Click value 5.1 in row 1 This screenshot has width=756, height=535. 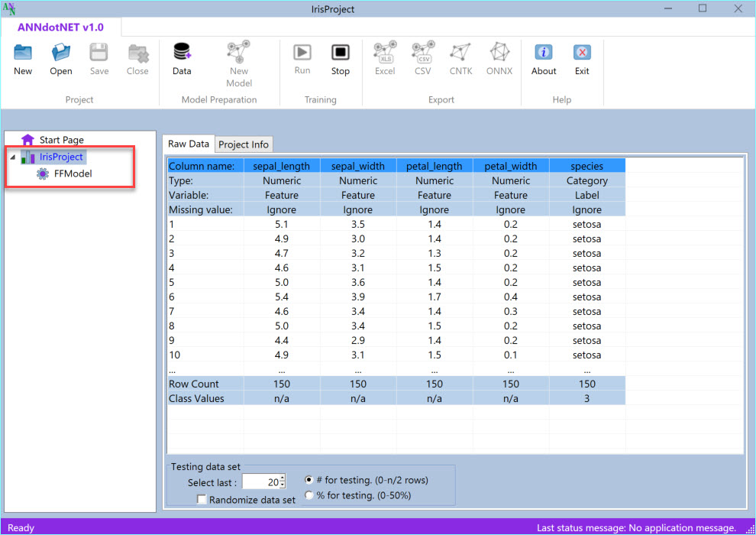pos(282,225)
